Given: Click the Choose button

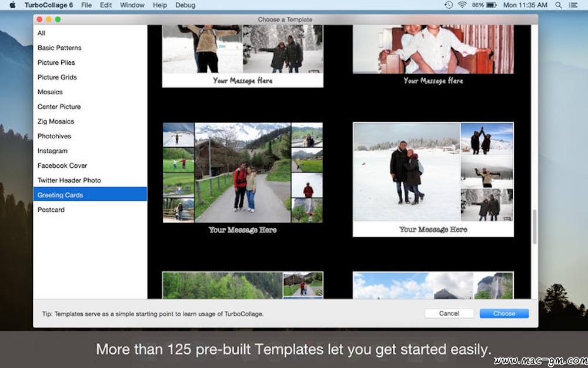Looking at the screenshot, I should tap(504, 314).
